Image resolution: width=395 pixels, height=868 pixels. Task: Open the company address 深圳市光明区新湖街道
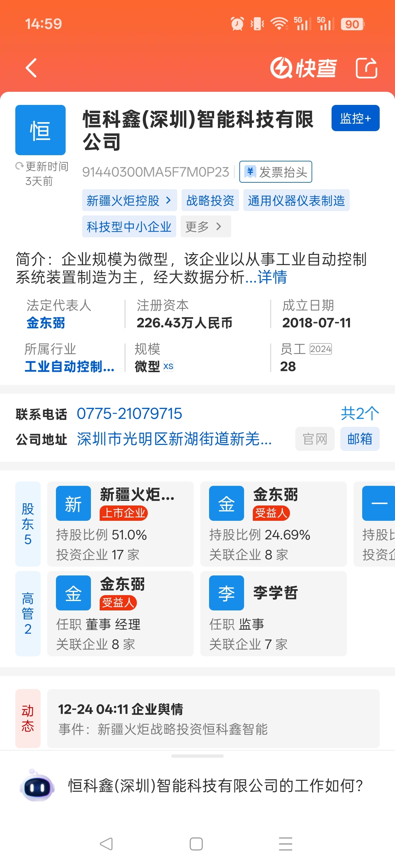tap(174, 439)
